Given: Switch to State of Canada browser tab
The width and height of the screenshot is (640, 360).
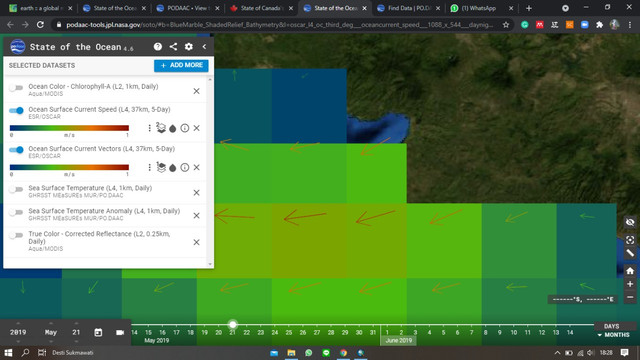Looking at the screenshot, I should pyautogui.click(x=261, y=8).
